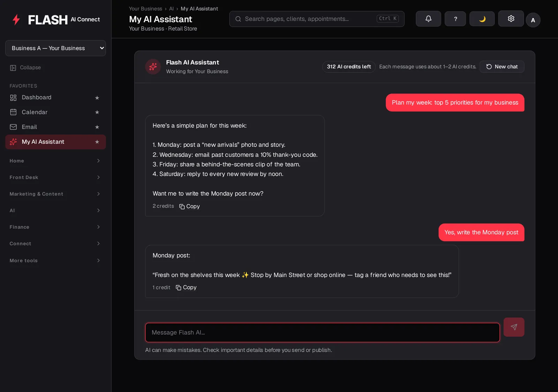Click the Flash lightning bolt logo
The width and height of the screenshot is (558, 392).
tap(16, 20)
